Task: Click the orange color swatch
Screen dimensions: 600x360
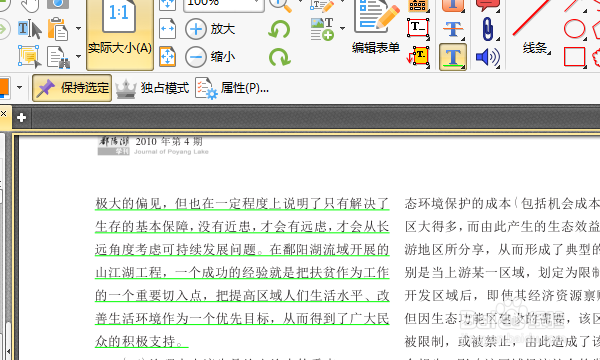Action: [x=5, y=87]
